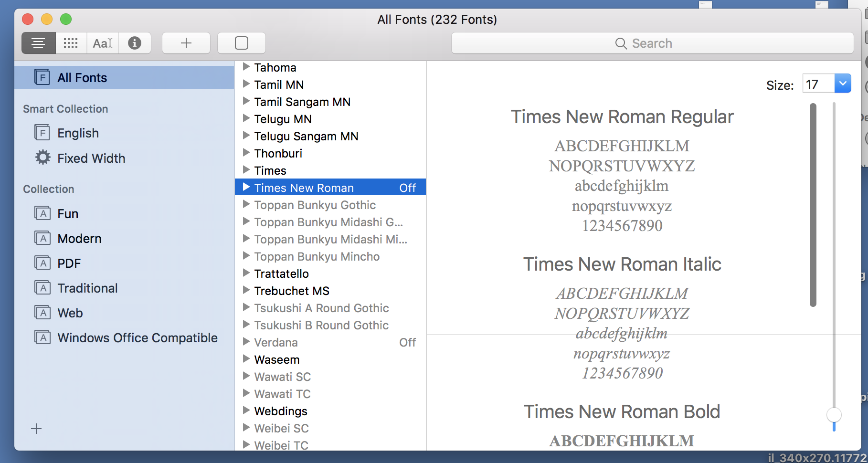Click the Modern collection icon

(42, 238)
